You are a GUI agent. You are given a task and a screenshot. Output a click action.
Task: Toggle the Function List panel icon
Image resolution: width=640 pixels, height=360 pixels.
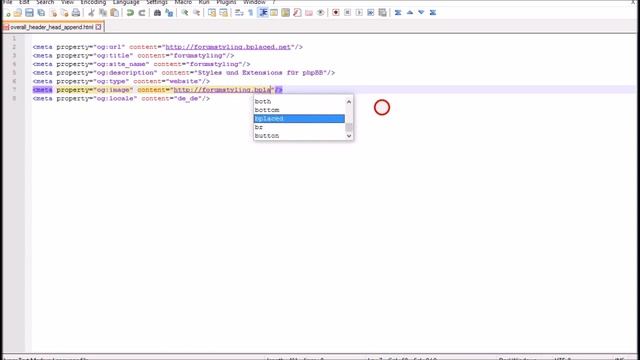pos(297,13)
